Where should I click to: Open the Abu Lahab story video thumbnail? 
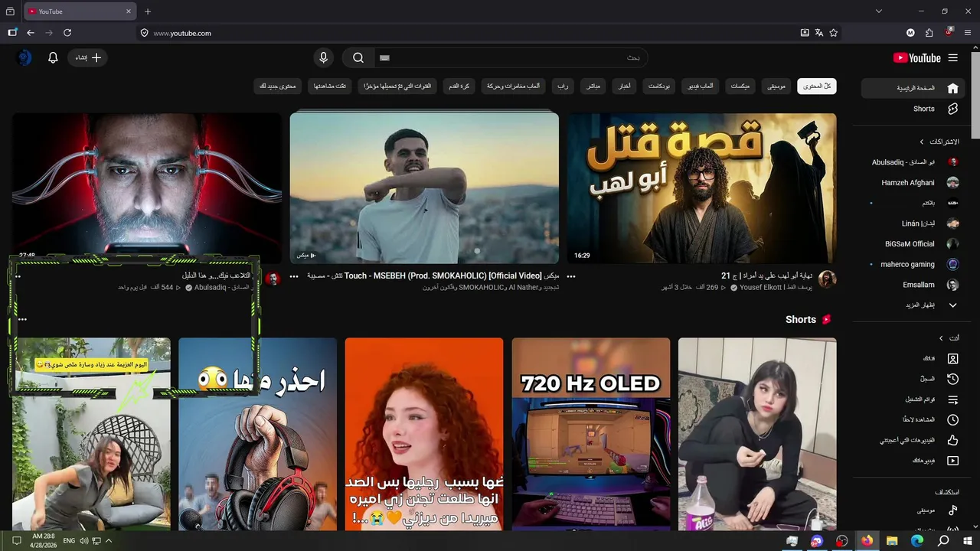(701, 188)
